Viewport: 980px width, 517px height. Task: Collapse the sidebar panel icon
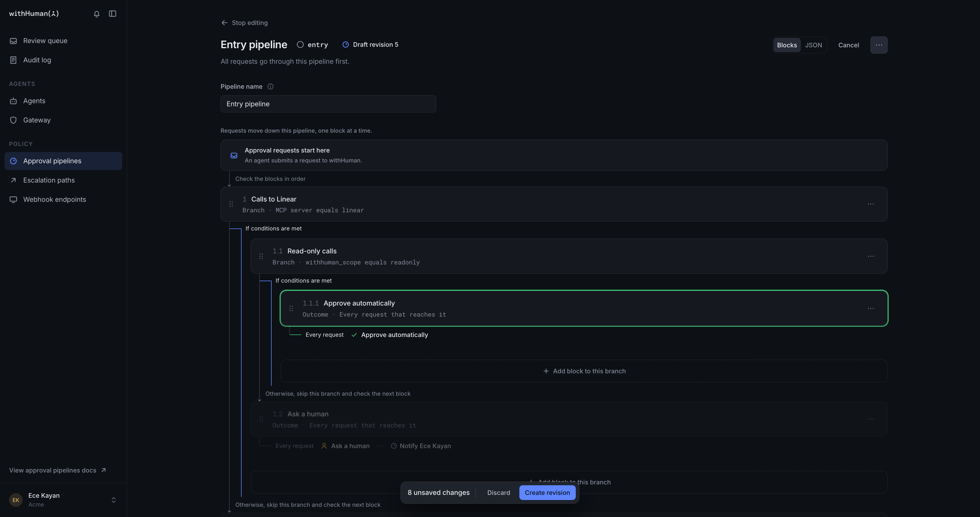(x=113, y=14)
